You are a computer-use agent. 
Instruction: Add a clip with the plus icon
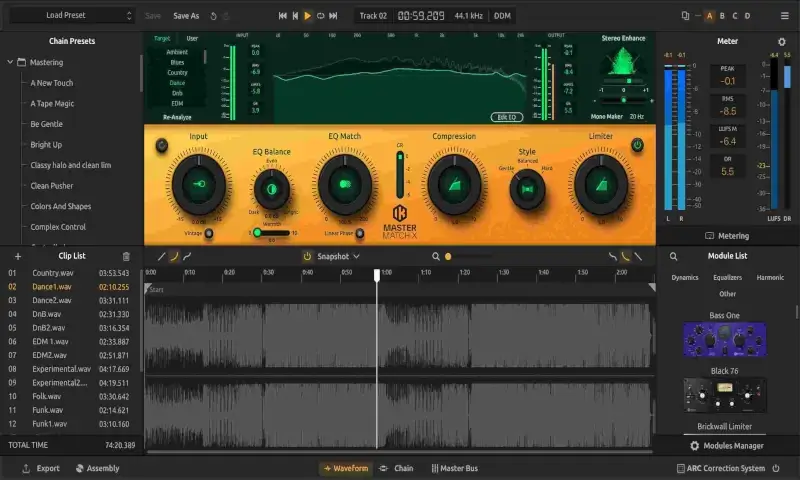pos(18,257)
